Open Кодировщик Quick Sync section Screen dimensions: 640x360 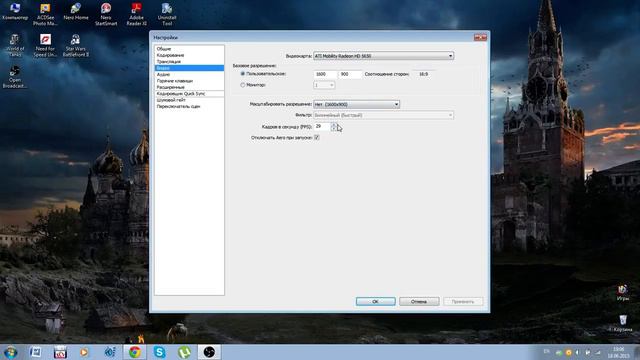point(189,93)
